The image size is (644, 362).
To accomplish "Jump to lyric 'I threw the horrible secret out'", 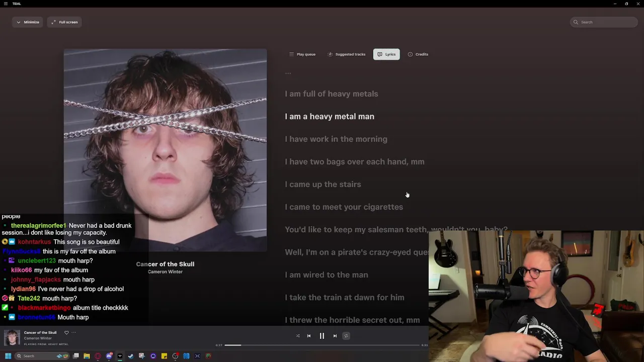I will click(352, 320).
